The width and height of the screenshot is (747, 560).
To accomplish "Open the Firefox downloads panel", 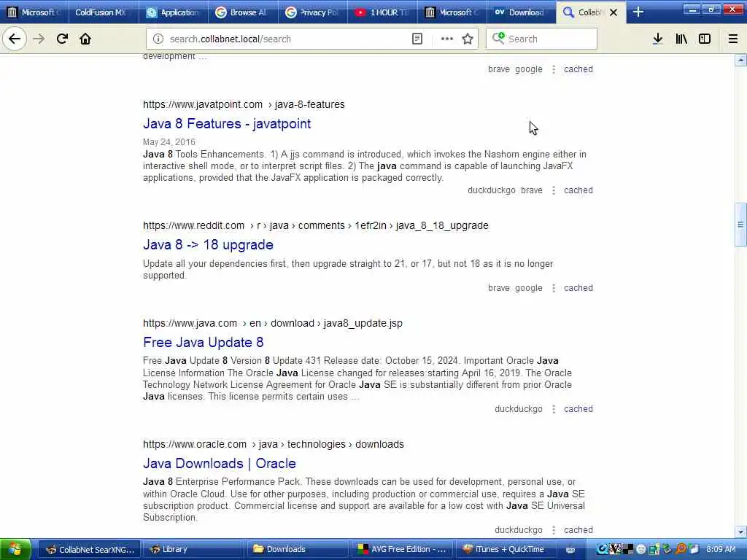I will point(657,39).
